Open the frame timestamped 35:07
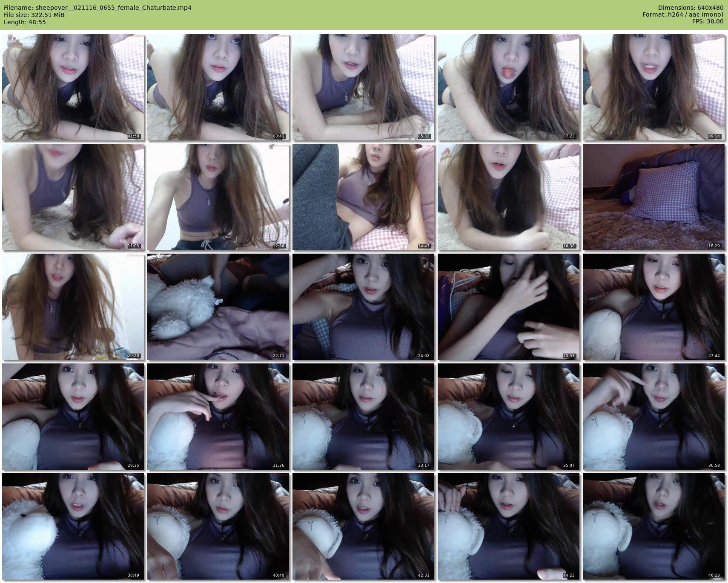 (x=508, y=417)
